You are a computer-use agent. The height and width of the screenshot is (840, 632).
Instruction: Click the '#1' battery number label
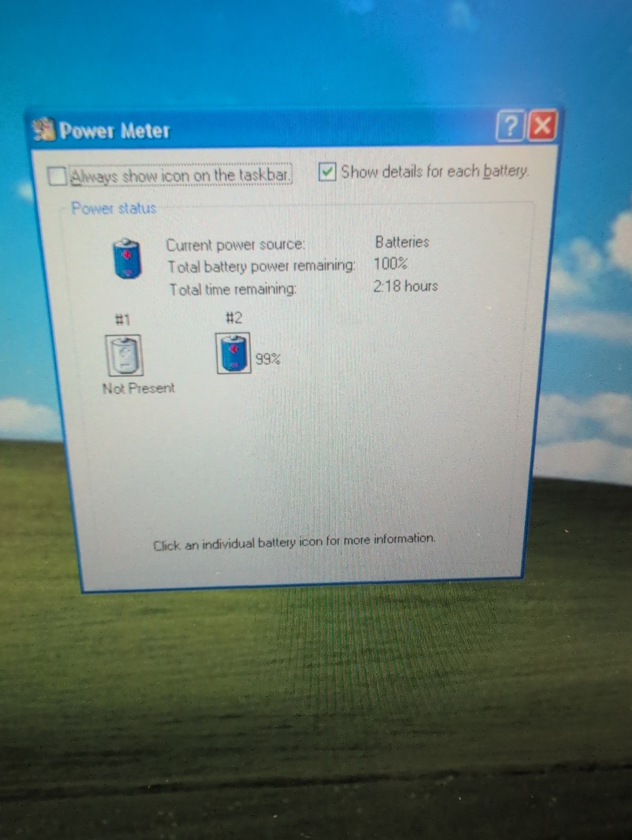122,320
